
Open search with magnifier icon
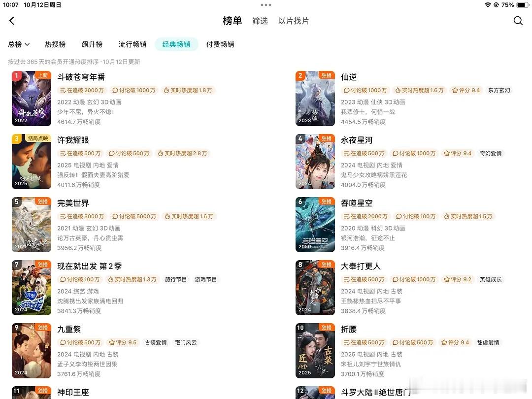click(x=518, y=21)
